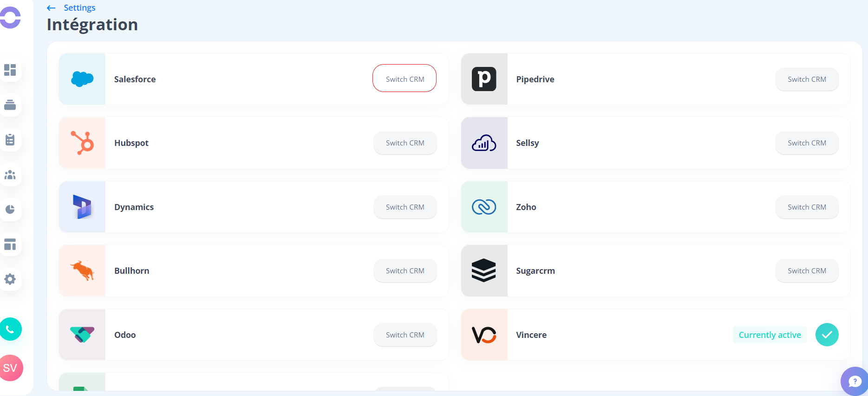868x396 pixels.
Task: Click the Pipedrive name text
Action: [535, 79]
